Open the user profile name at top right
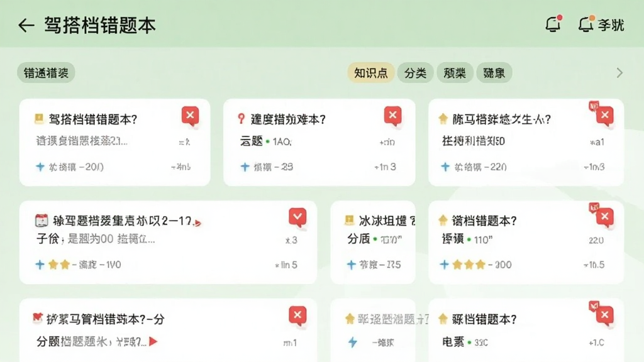 tap(611, 25)
